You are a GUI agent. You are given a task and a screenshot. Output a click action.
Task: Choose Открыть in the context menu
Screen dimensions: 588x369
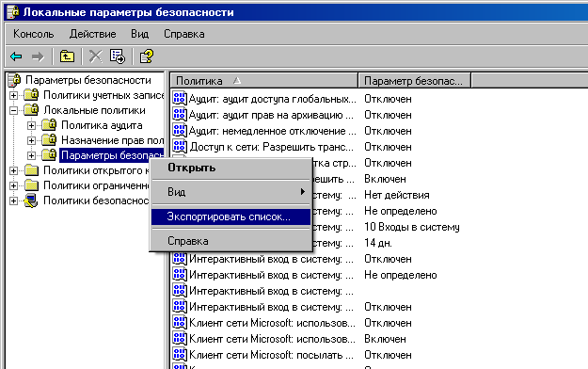(230, 168)
